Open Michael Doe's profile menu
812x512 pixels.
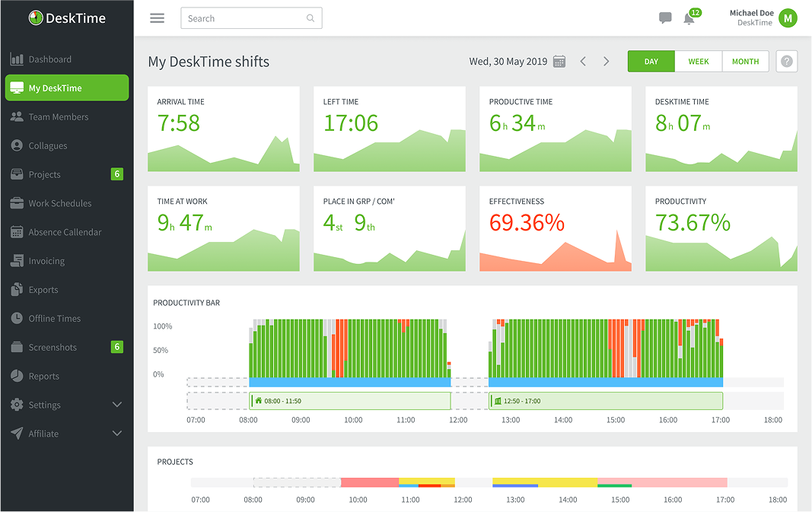click(x=763, y=17)
